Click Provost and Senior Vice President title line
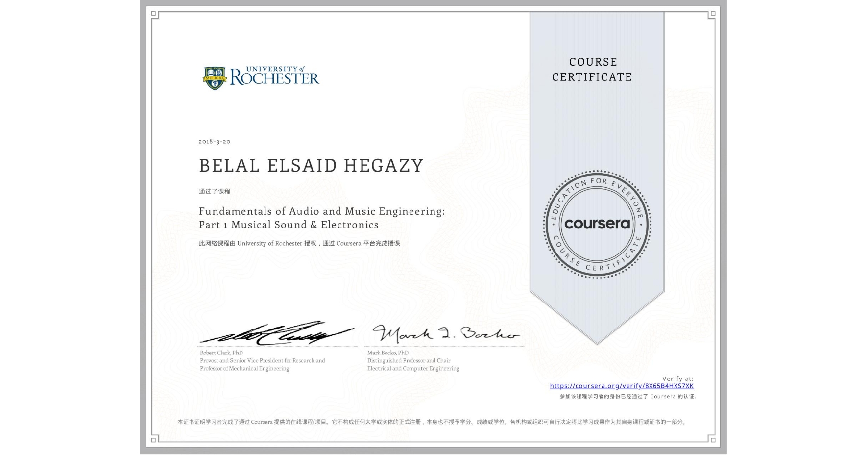 263,360
